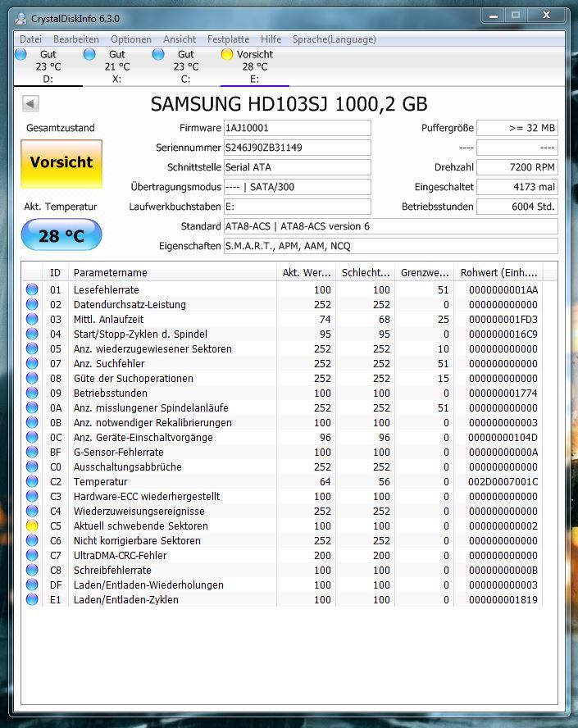Viewport: 578px width, 728px height.
Task: Click status icon for Wiederzuweisungsereignisse
Action: [32, 511]
